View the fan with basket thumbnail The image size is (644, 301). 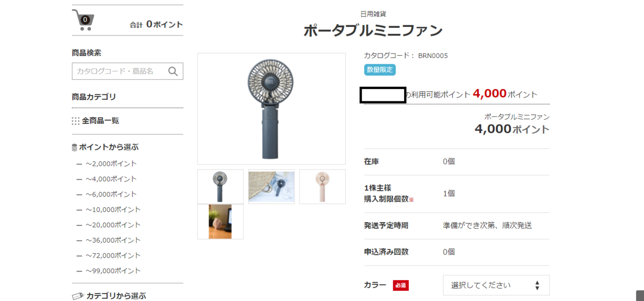pos(272,187)
